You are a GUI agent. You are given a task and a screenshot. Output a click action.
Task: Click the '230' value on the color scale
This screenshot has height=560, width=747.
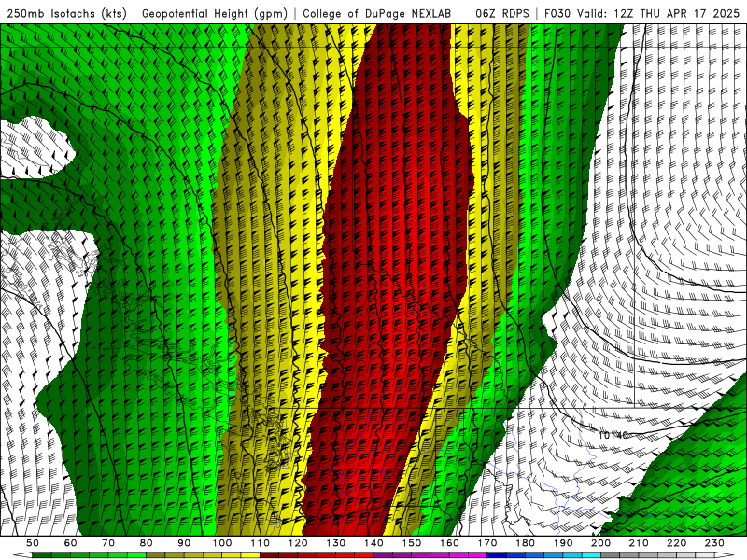(x=714, y=543)
